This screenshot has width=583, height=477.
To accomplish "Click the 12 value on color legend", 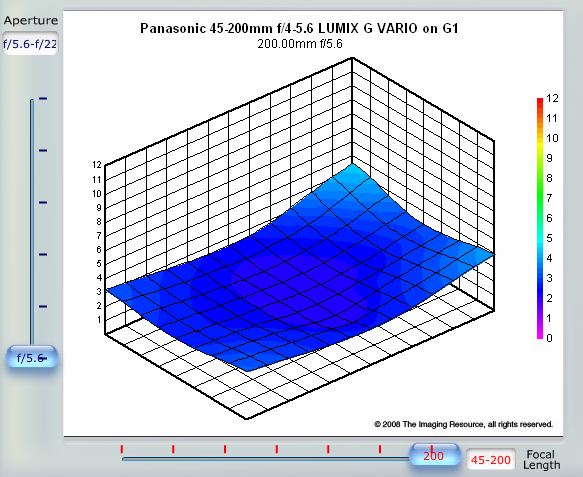I will [552, 98].
